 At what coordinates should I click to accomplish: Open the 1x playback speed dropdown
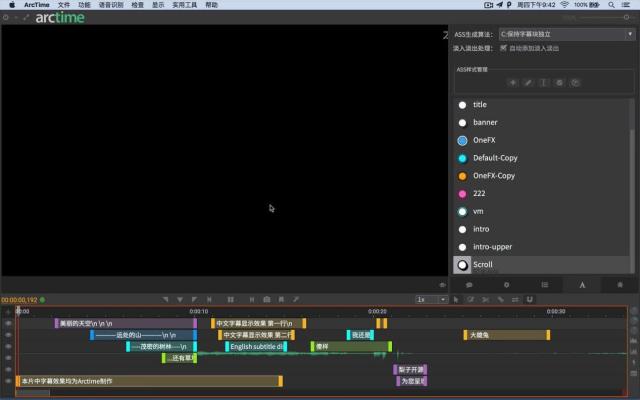(x=431, y=300)
